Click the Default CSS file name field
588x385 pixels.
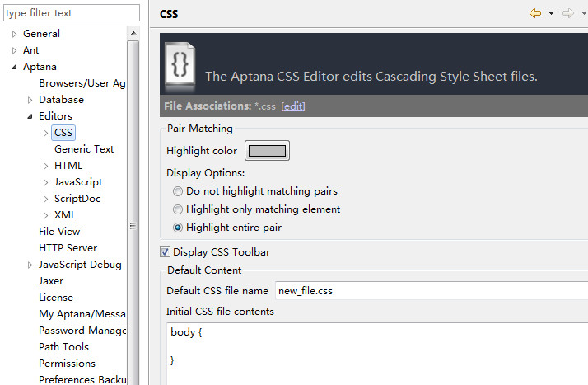[428, 290]
